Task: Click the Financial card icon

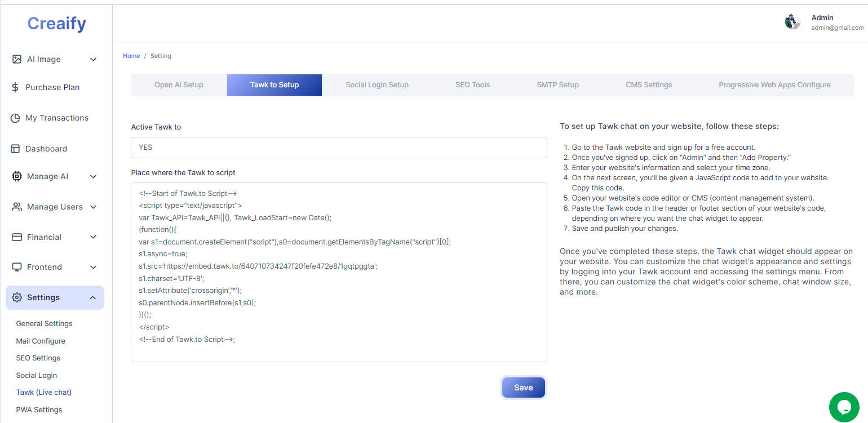Action: coord(17,237)
